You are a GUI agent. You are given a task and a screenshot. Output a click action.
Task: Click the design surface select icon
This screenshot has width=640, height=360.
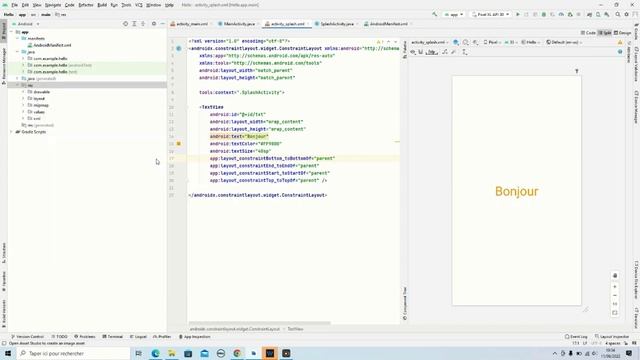point(456,42)
